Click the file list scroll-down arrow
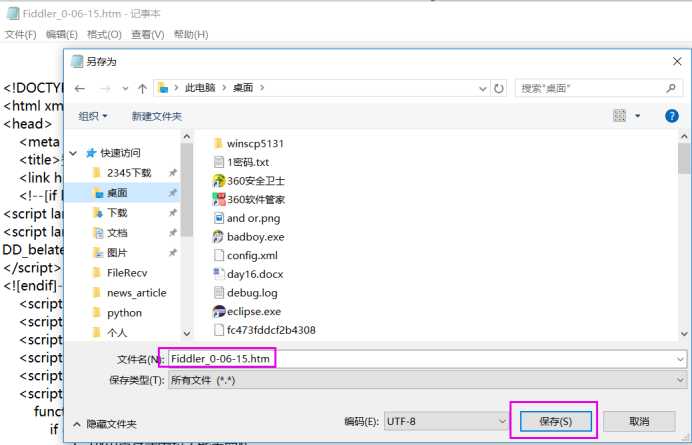Viewport: 692px width, 445px height. [x=684, y=334]
